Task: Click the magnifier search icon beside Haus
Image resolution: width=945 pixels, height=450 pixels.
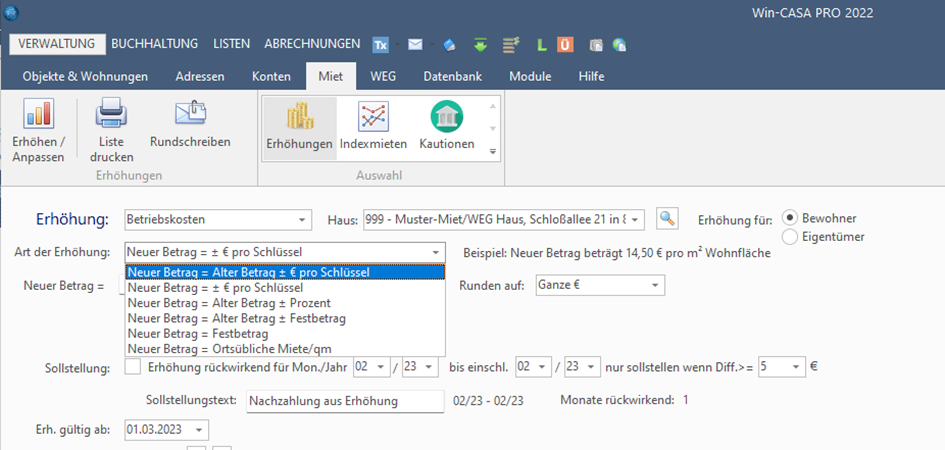Action: [667, 219]
